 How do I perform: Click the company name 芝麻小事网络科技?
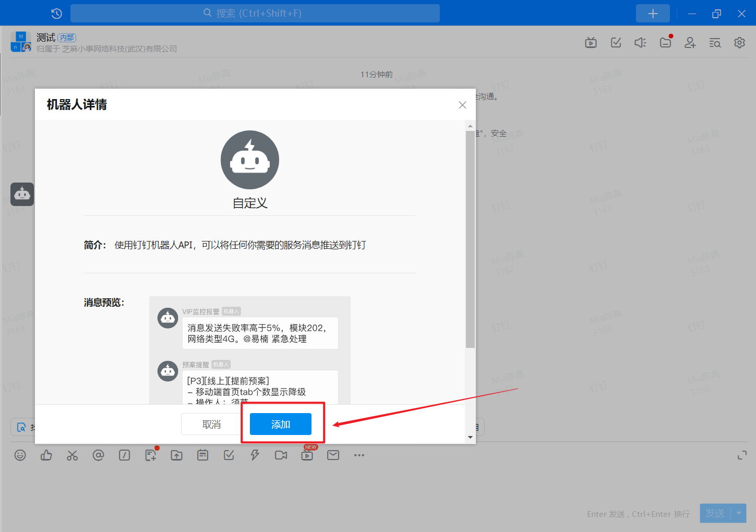tap(119, 49)
